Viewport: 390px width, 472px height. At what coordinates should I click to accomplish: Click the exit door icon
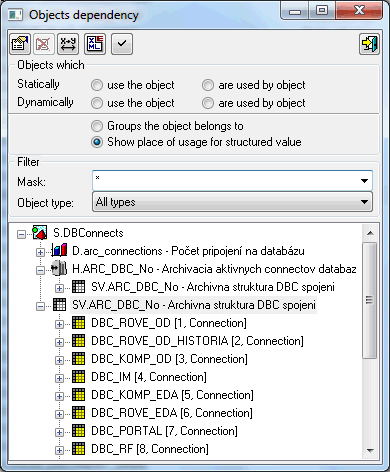pos(369,44)
